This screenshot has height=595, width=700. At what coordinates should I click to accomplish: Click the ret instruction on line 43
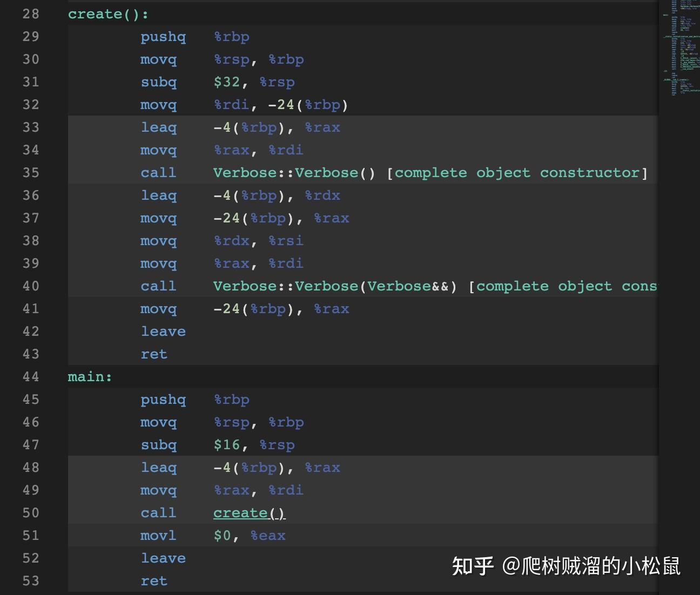click(154, 354)
